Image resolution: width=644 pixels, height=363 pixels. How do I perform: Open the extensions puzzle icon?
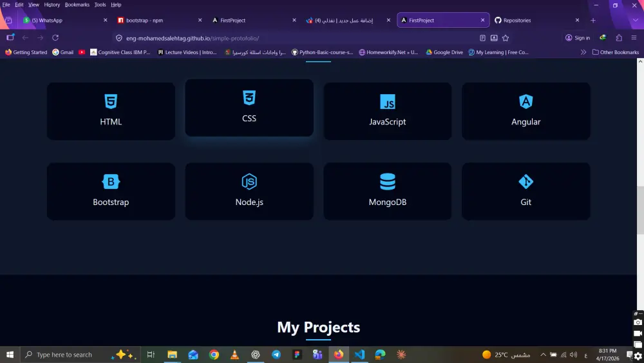tap(619, 38)
